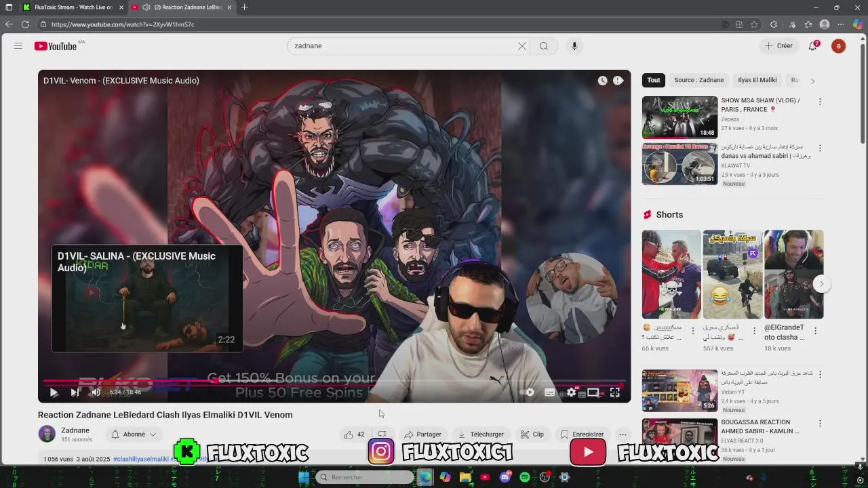Dislike the video with thumbs down

(x=382, y=434)
